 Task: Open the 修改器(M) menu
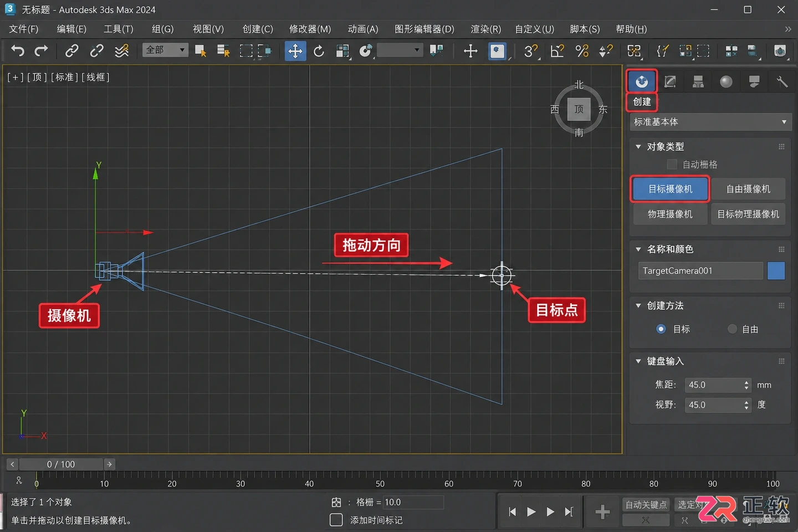click(x=310, y=29)
